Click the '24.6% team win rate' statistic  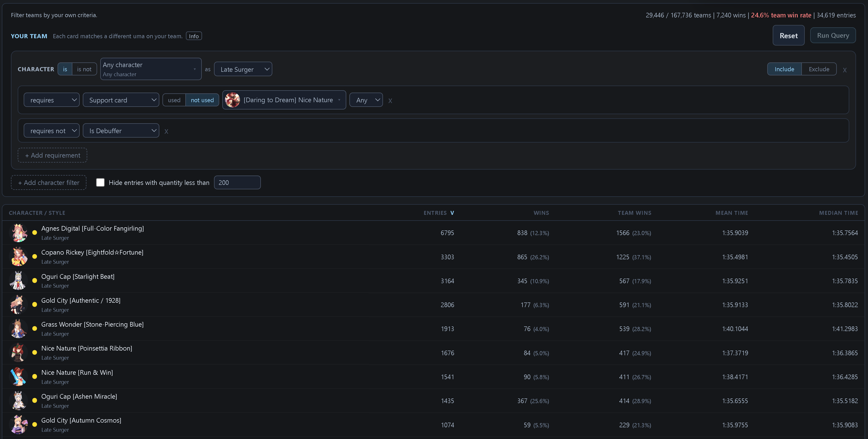[x=781, y=15]
